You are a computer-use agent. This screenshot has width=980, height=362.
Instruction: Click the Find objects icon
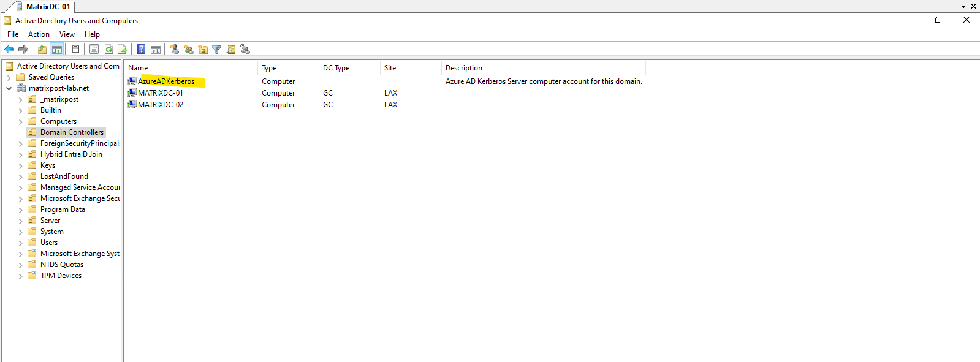click(x=231, y=50)
